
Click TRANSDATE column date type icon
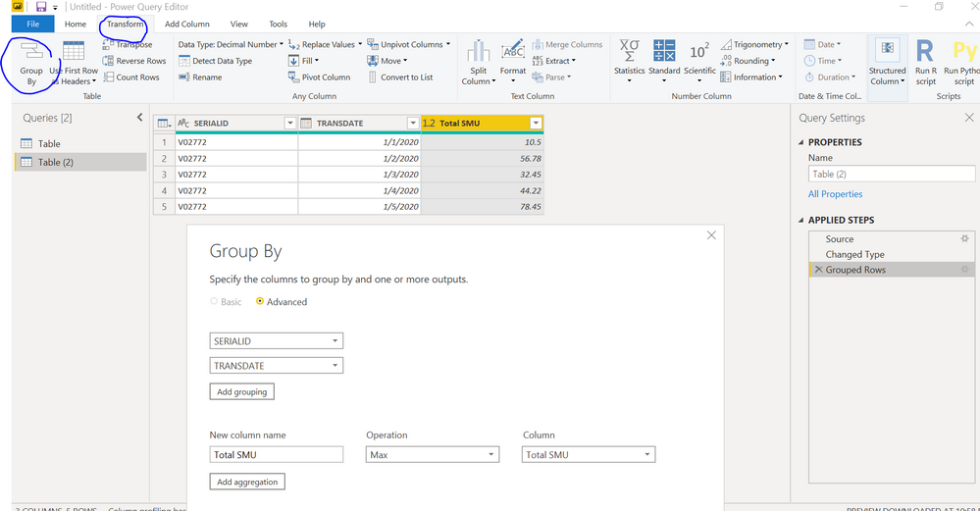[x=306, y=123]
